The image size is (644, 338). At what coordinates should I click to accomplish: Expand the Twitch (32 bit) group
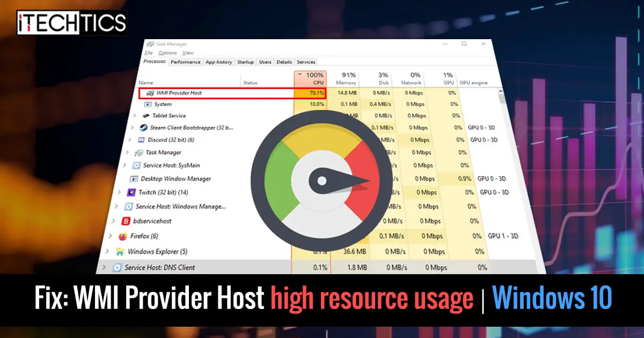(x=119, y=192)
